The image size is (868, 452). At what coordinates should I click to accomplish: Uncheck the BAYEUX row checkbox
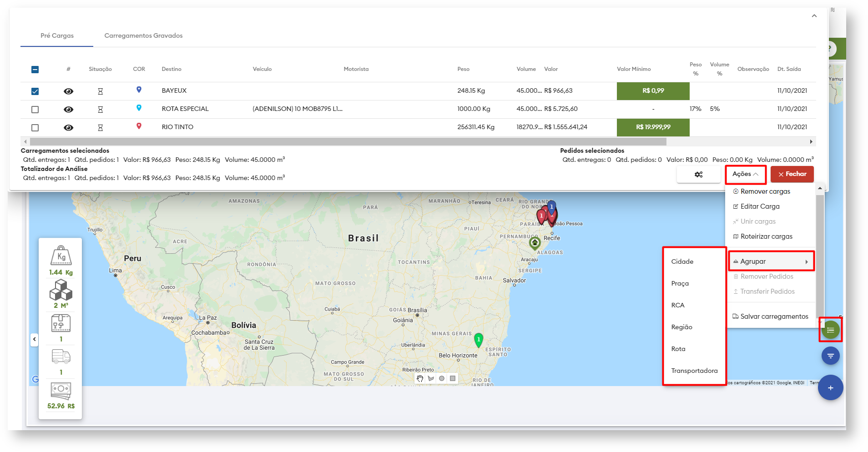[35, 91]
